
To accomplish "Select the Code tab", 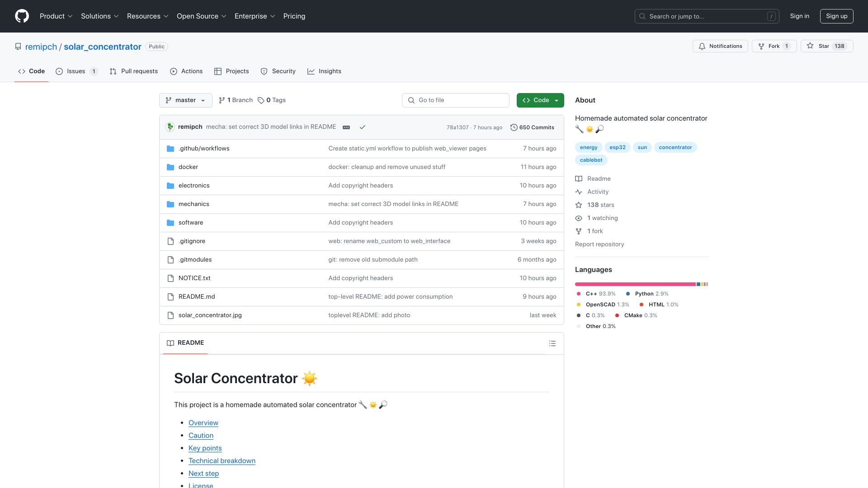I will pos(31,71).
